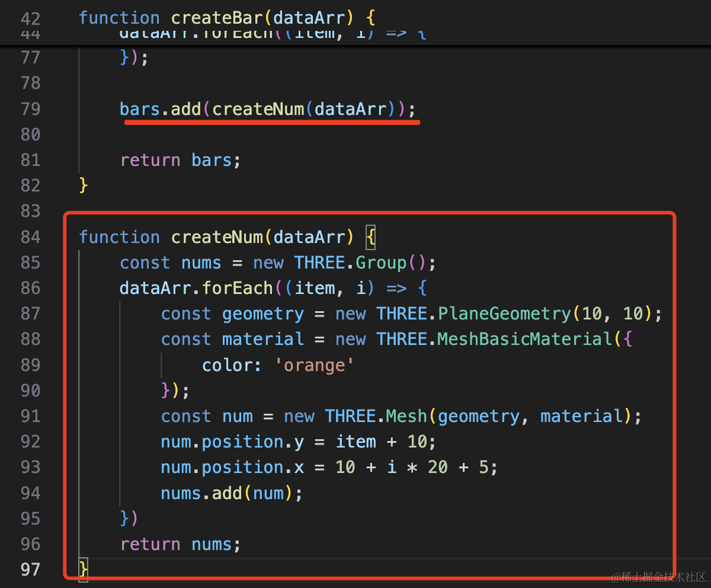Click line number 88 in the gutter

[30, 339]
